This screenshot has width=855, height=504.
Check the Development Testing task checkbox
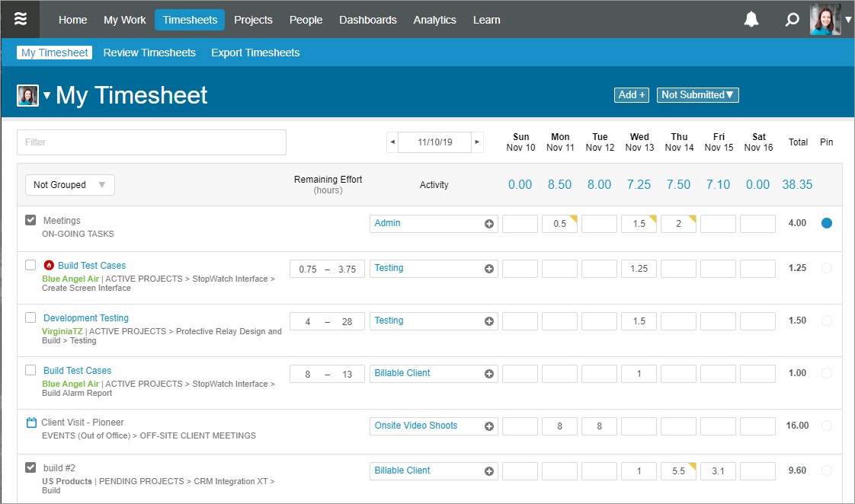(30, 317)
